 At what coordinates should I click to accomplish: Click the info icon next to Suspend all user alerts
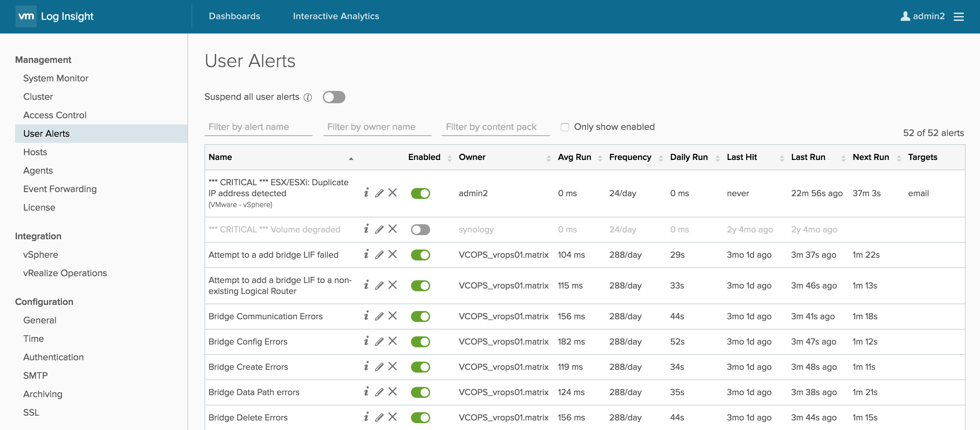308,97
